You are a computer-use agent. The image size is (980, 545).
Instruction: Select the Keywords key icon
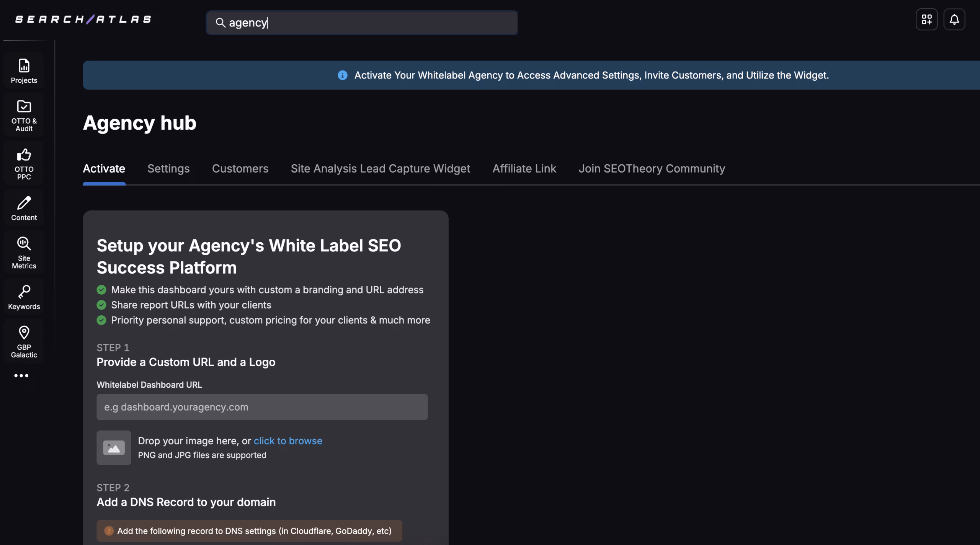coord(24,297)
